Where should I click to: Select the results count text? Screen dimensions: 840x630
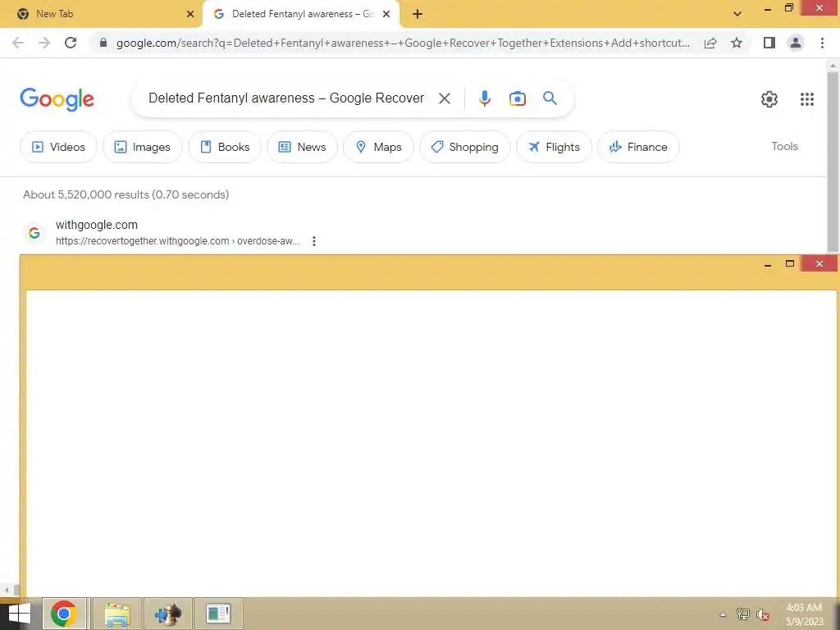[x=126, y=194]
